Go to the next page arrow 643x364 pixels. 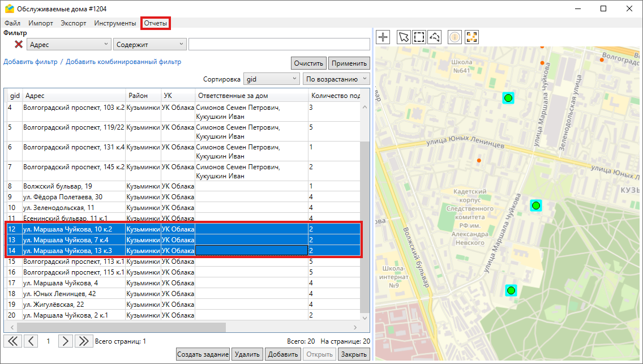click(x=66, y=341)
